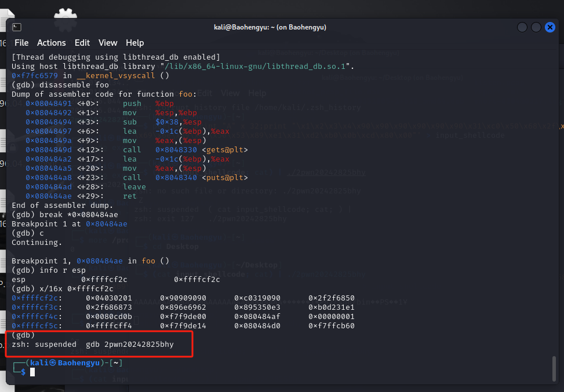Minimize the kali@Baohengyu terminal window
The width and height of the screenshot is (564, 392).
522,27
